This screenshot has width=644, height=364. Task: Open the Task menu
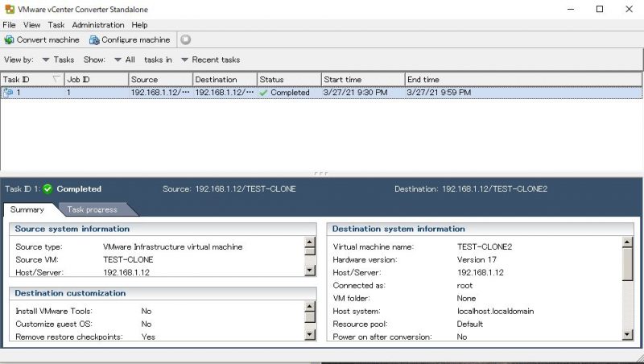point(56,25)
